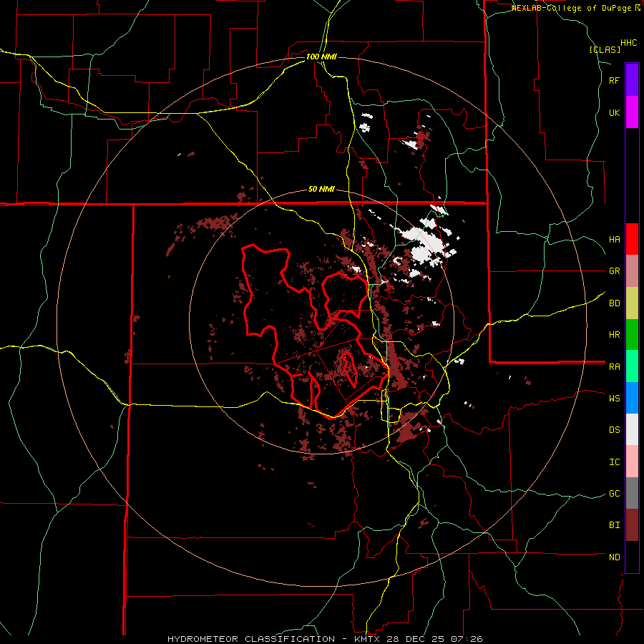Click the "GR" legend text label

pyautogui.click(x=615, y=271)
